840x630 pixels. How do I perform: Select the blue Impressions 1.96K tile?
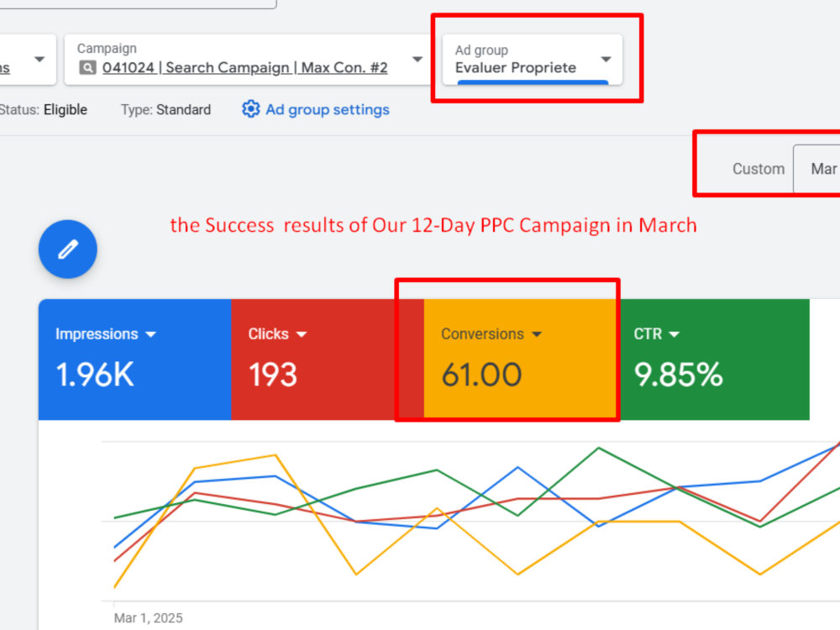[135, 360]
